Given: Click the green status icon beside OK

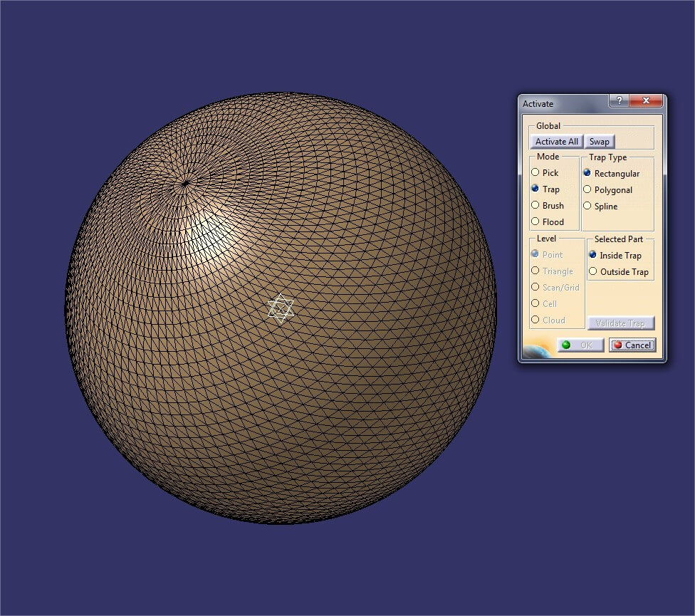Looking at the screenshot, I should [565, 345].
